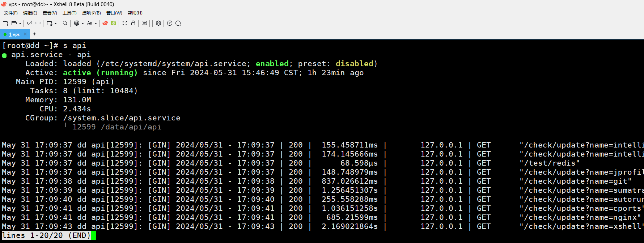Viewport: 644px width, 243px height.
Task: Click 'Tasks: 8 (limit: 10484)' line
Action: tap(84, 91)
